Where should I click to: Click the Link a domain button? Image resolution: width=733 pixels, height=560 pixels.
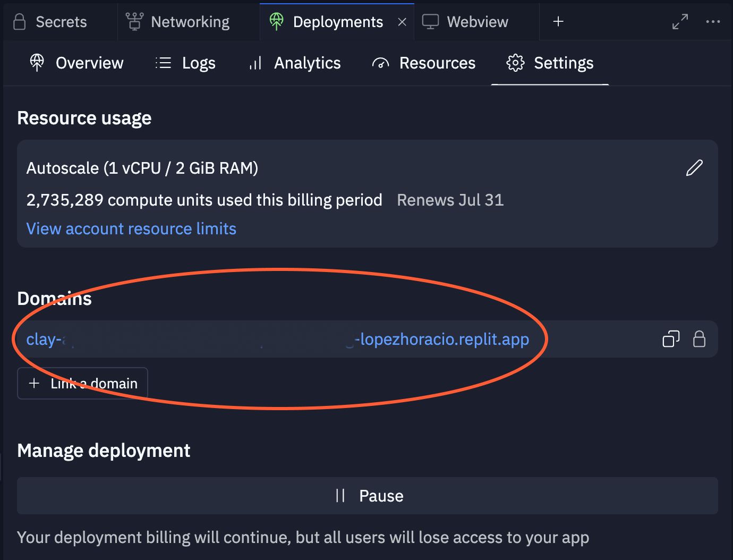click(82, 383)
